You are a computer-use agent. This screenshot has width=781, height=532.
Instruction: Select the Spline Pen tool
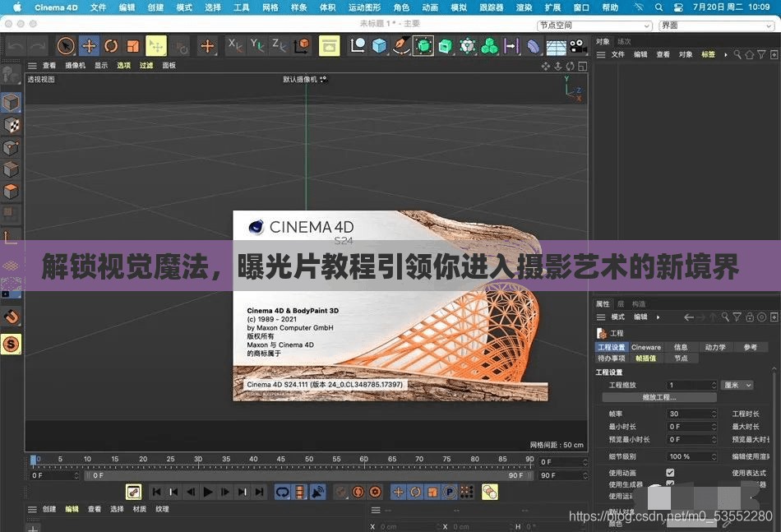[401, 46]
